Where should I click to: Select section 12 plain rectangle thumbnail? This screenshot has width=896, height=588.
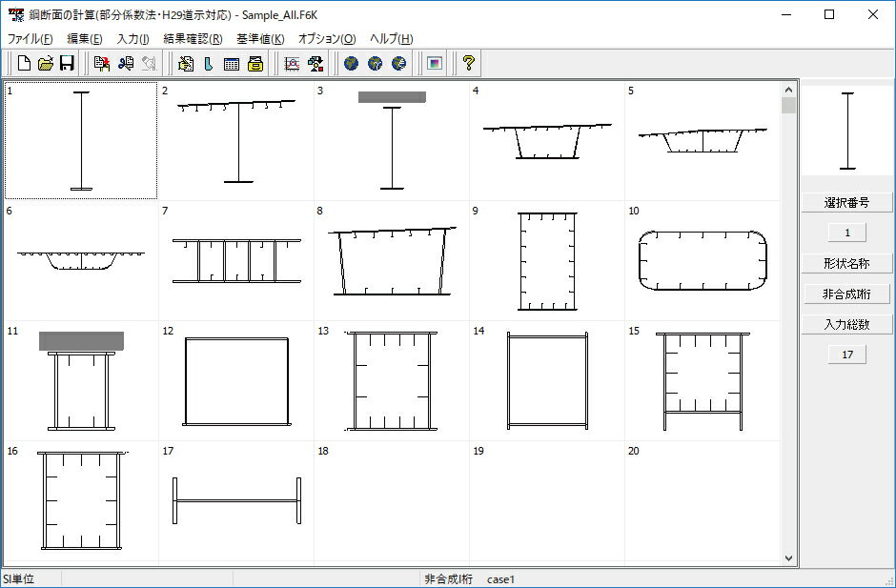click(x=236, y=380)
